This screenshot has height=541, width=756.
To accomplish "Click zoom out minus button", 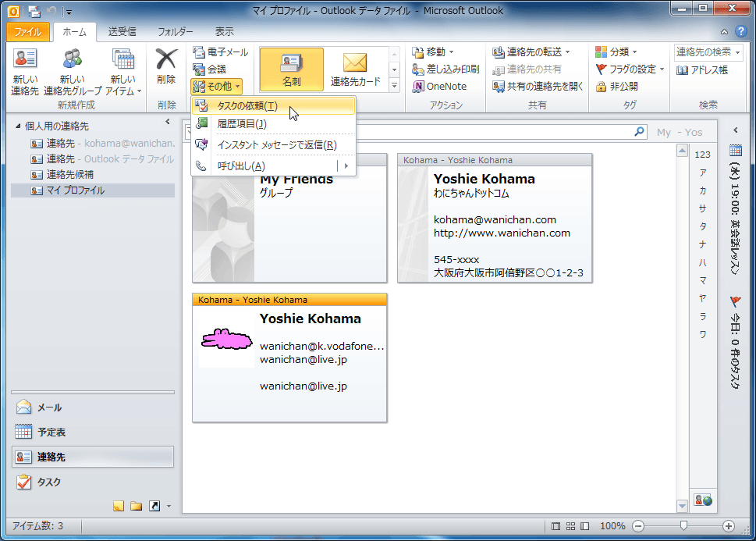I will (x=638, y=526).
